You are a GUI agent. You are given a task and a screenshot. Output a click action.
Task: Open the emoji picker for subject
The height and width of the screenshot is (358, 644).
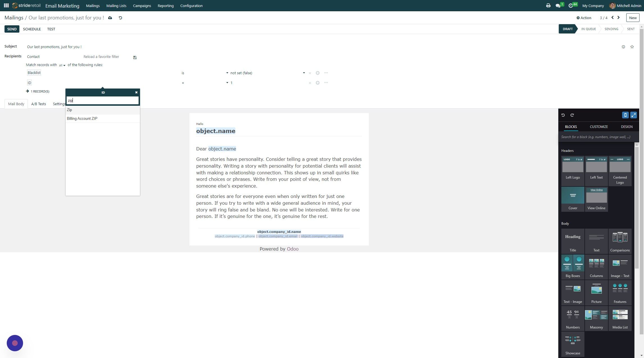tap(623, 47)
